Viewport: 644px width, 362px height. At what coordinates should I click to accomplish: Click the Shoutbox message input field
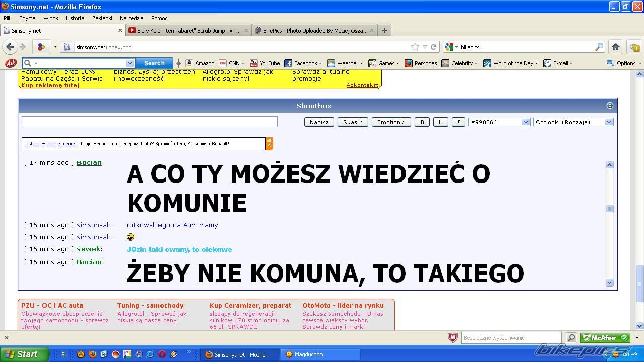pos(149,122)
